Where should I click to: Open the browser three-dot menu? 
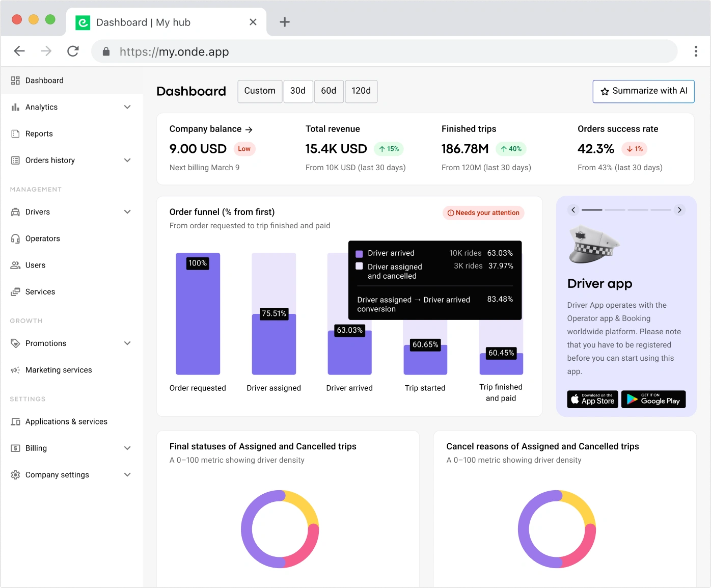click(696, 51)
